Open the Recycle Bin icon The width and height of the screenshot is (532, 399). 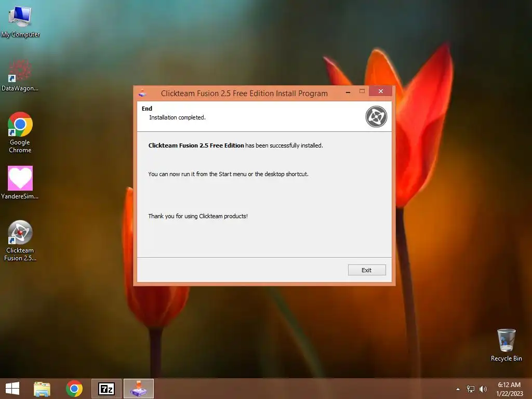pos(506,345)
